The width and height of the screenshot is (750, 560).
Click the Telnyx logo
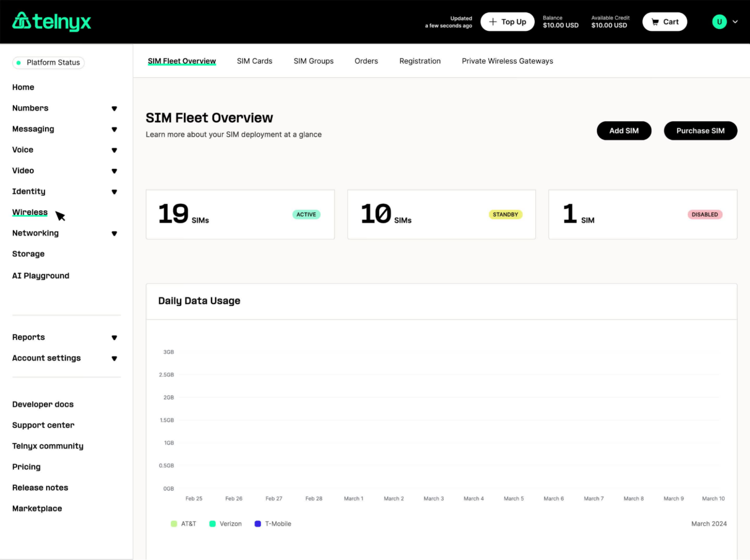[51, 21]
